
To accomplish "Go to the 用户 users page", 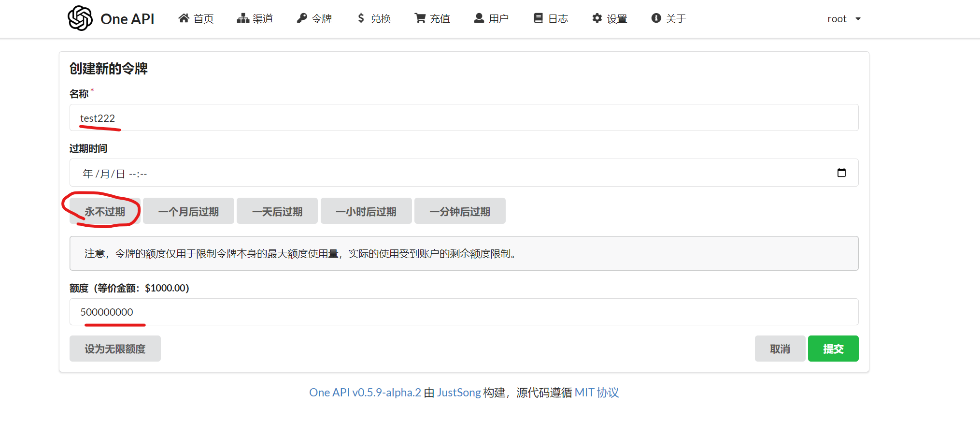I will click(492, 18).
